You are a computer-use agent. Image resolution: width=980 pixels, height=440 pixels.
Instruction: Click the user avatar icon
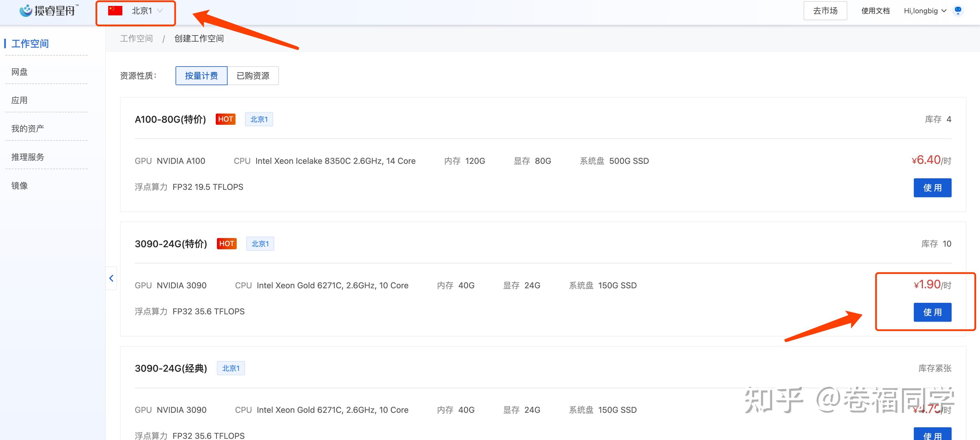pos(958,11)
